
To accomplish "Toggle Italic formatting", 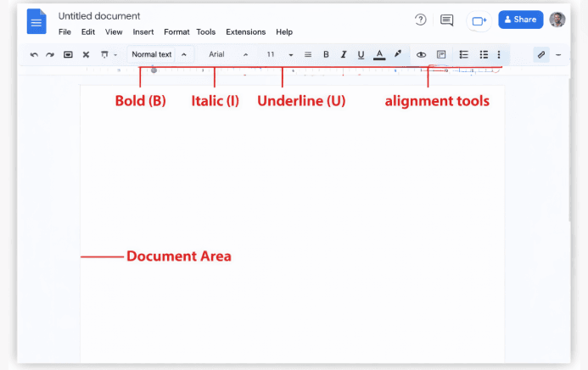I will point(344,54).
